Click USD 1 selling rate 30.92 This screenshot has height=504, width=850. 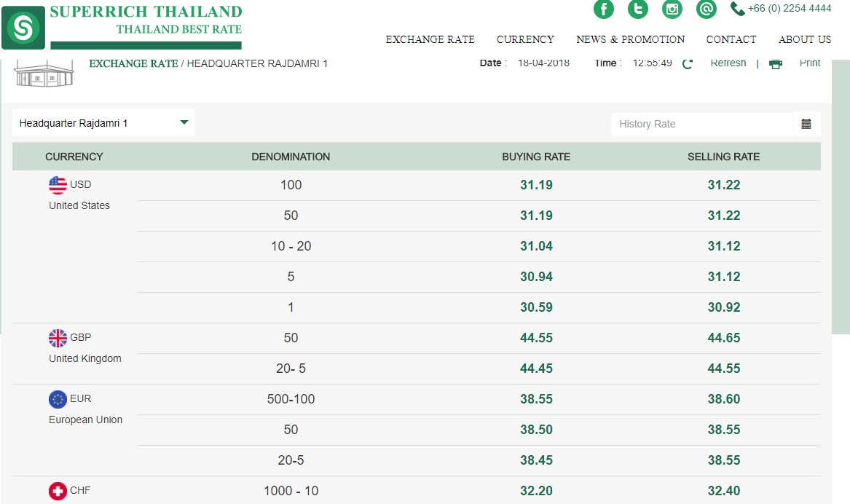[724, 307]
